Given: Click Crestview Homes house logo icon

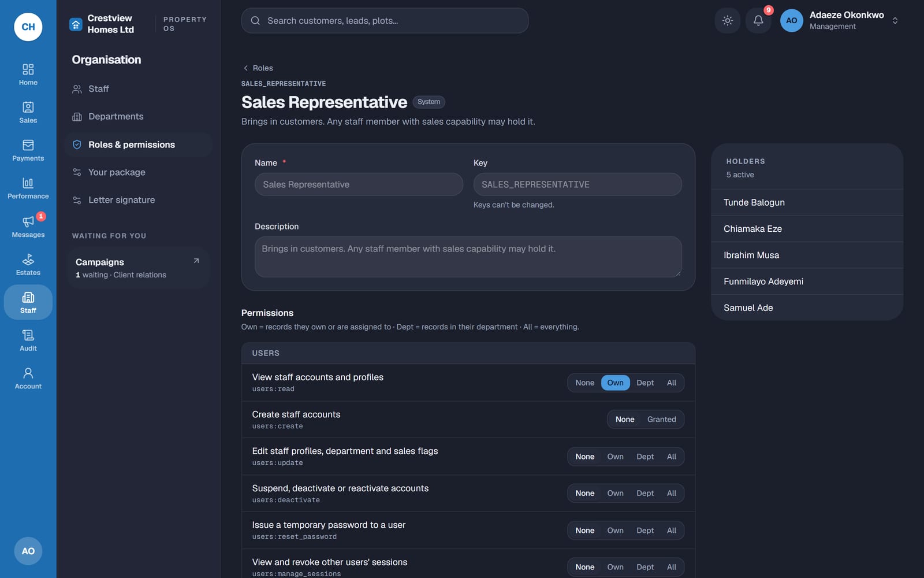Looking at the screenshot, I should click(x=76, y=24).
